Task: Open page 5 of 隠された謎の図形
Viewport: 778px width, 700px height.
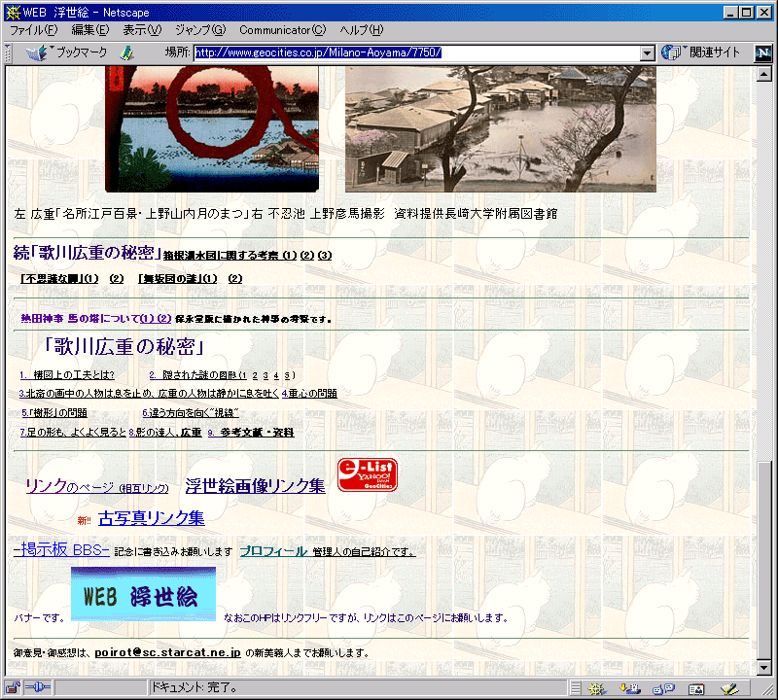Action: tap(287, 375)
